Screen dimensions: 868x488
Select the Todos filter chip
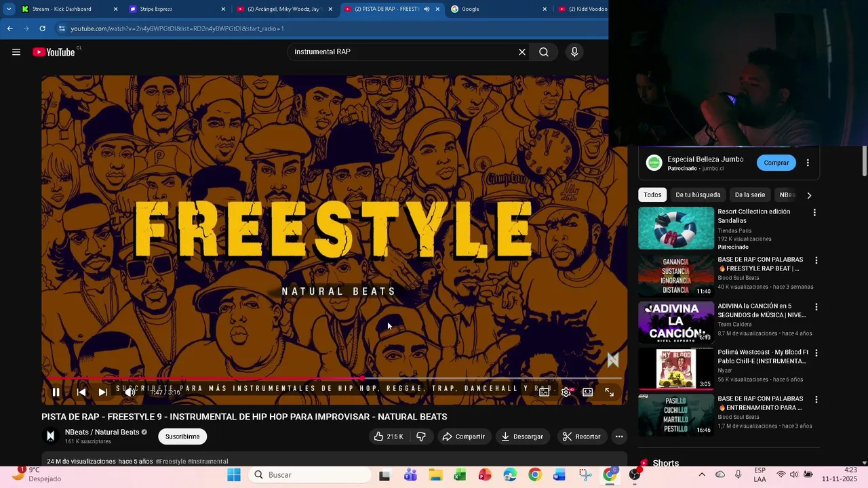pyautogui.click(x=652, y=195)
